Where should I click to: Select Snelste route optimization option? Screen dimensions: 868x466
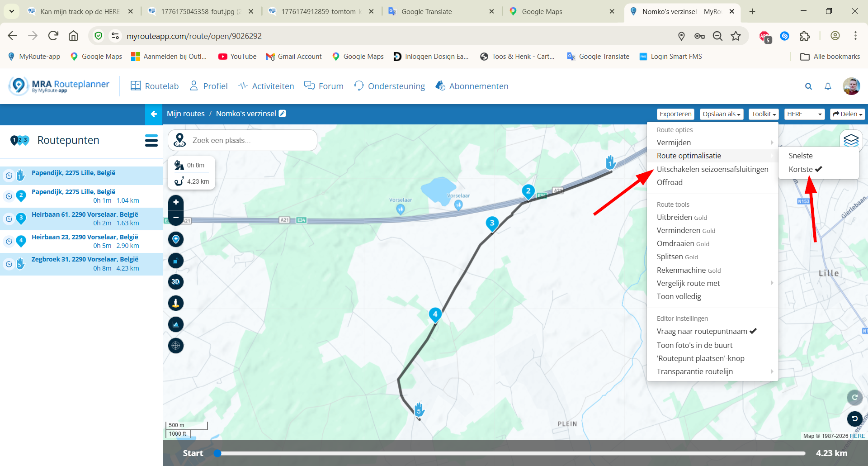click(801, 156)
